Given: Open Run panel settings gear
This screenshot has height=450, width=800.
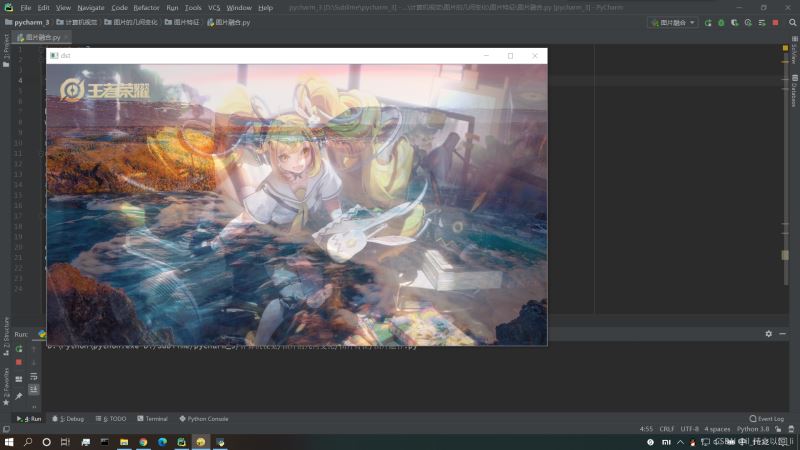Looking at the screenshot, I should (x=768, y=334).
